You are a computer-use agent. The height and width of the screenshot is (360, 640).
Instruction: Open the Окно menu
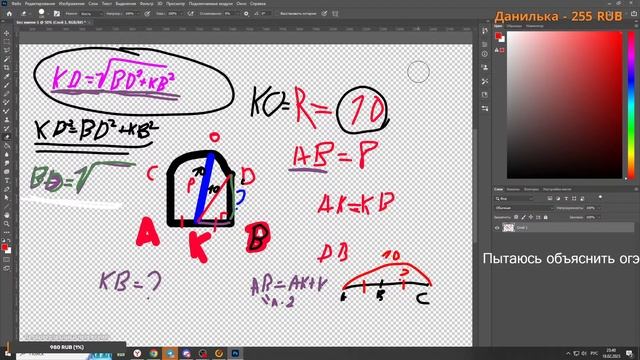point(241,4)
